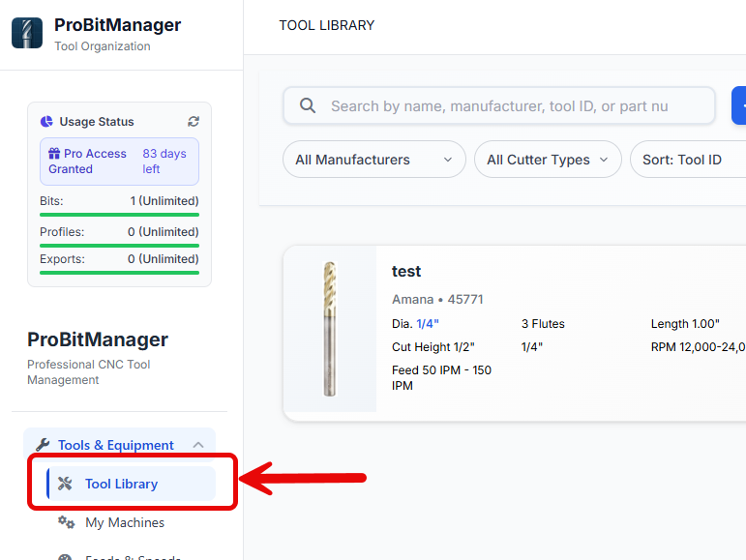Open the All Manufacturers dropdown
The image size is (746, 560).
(x=373, y=160)
